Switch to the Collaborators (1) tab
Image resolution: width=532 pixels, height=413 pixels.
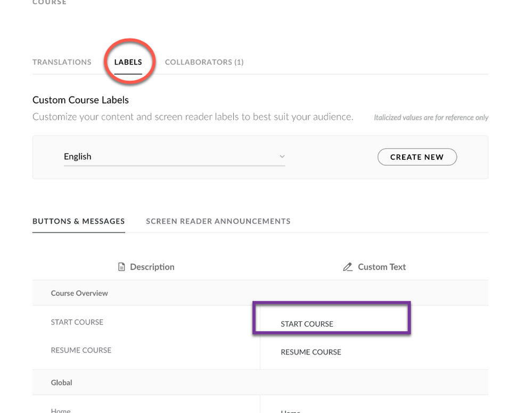(204, 62)
